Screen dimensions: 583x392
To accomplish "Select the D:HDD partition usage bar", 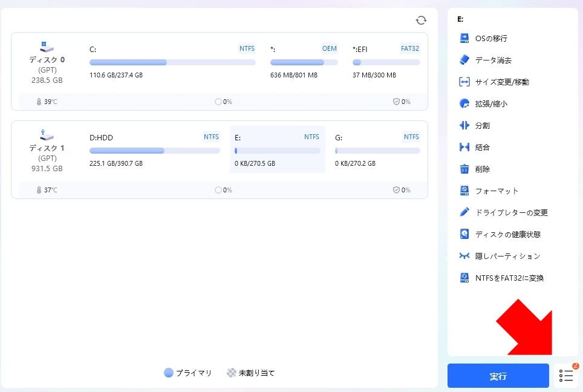I will coord(155,151).
